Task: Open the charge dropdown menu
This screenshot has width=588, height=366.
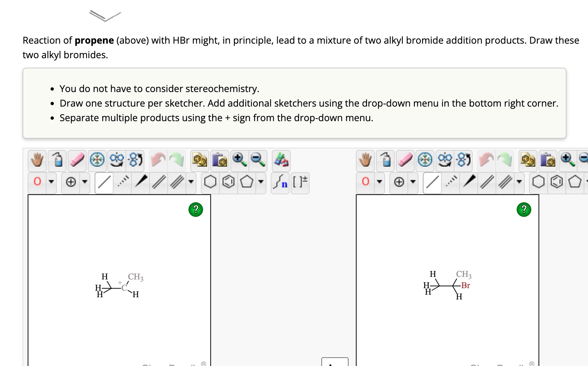Action: [x=84, y=182]
